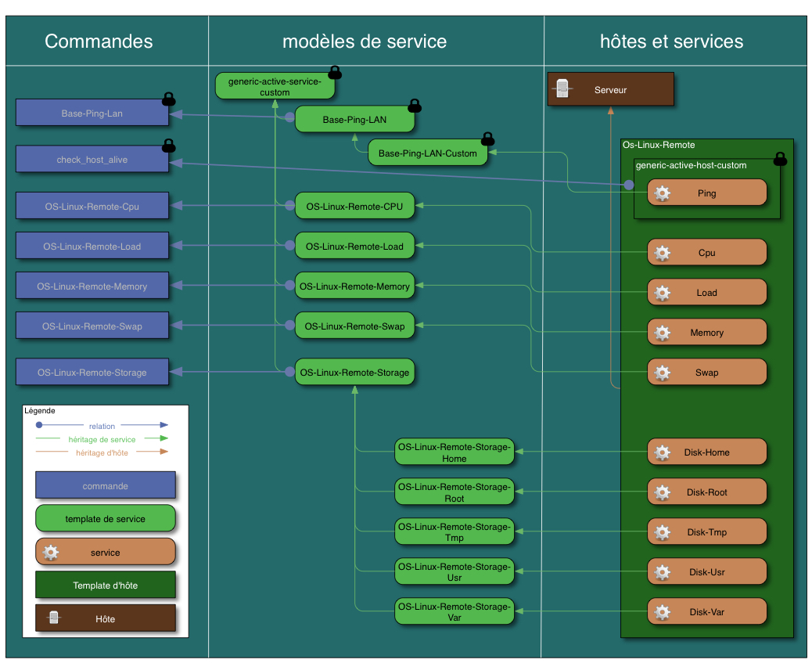Image resolution: width=812 pixels, height=663 pixels.
Task: Click the gear icon beside Disk-Home
Action: (663, 452)
